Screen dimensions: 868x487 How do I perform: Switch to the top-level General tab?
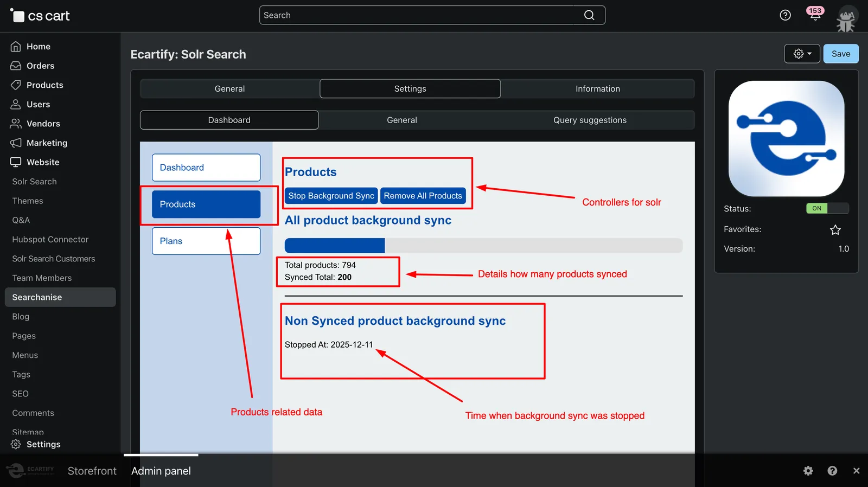click(229, 88)
